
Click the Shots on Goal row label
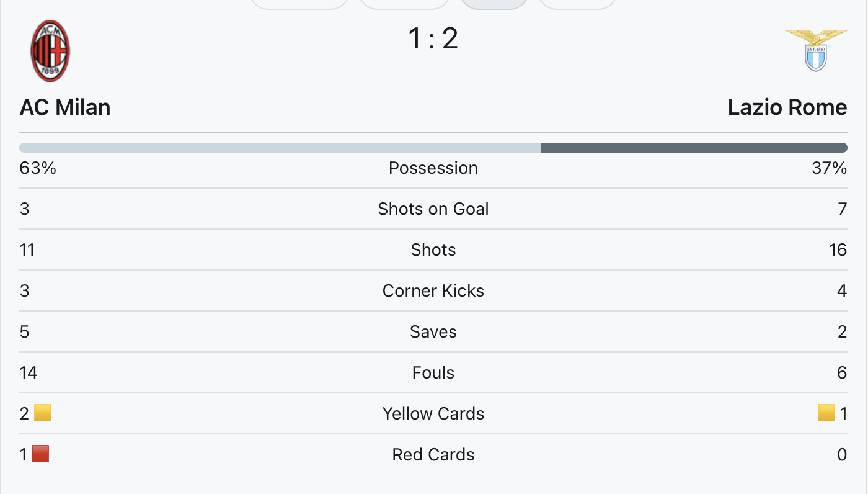(433, 209)
